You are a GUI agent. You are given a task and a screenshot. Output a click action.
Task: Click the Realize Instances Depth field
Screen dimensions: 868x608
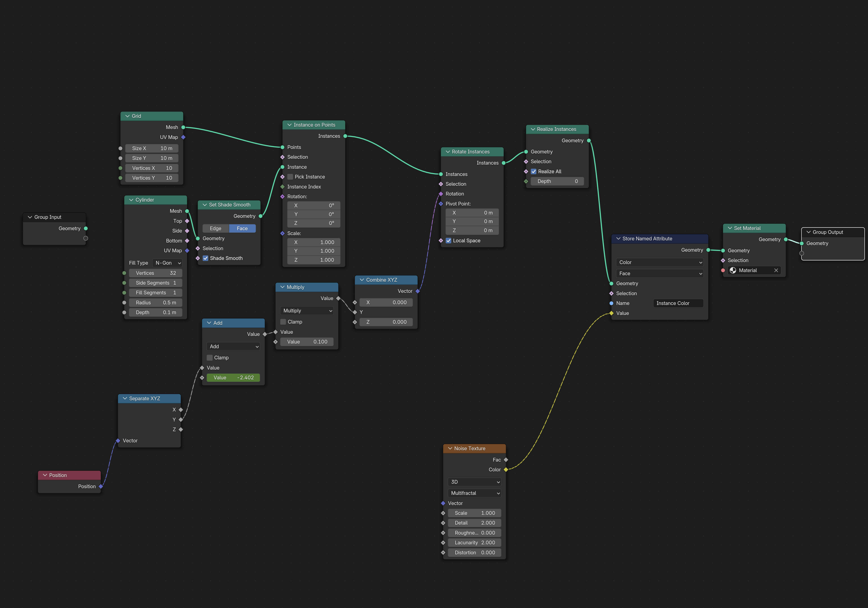click(558, 181)
